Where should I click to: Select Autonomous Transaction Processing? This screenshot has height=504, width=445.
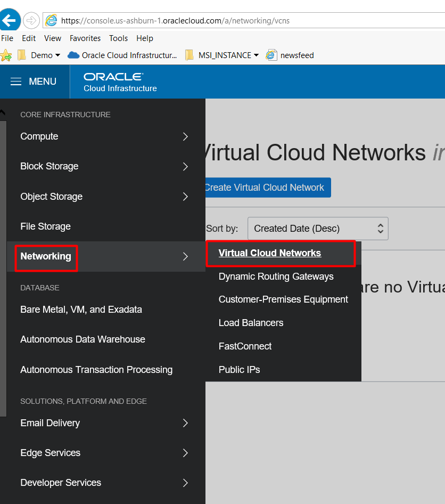[96, 370]
